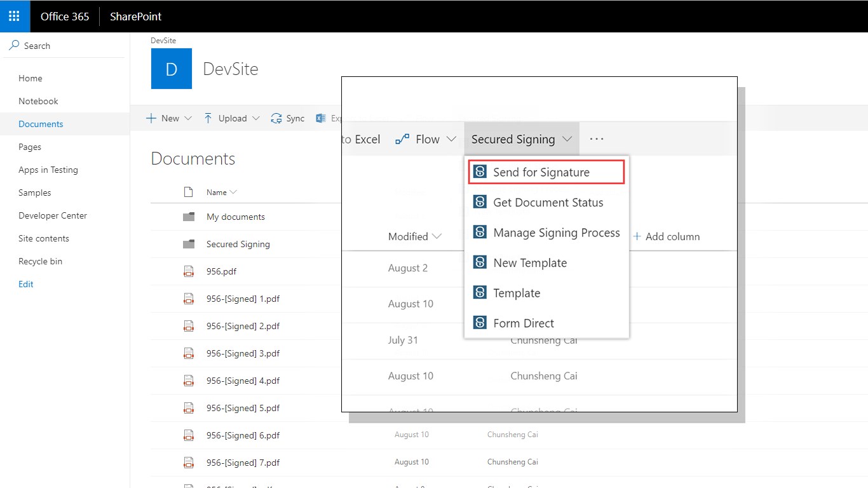Click the Form Direct icon
The width and height of the screenshot is (868, 488).
pos(480,323)
